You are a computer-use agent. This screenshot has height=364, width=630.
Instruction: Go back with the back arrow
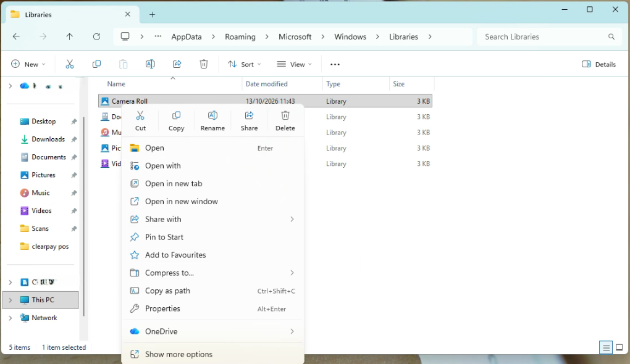pos(17,36)
